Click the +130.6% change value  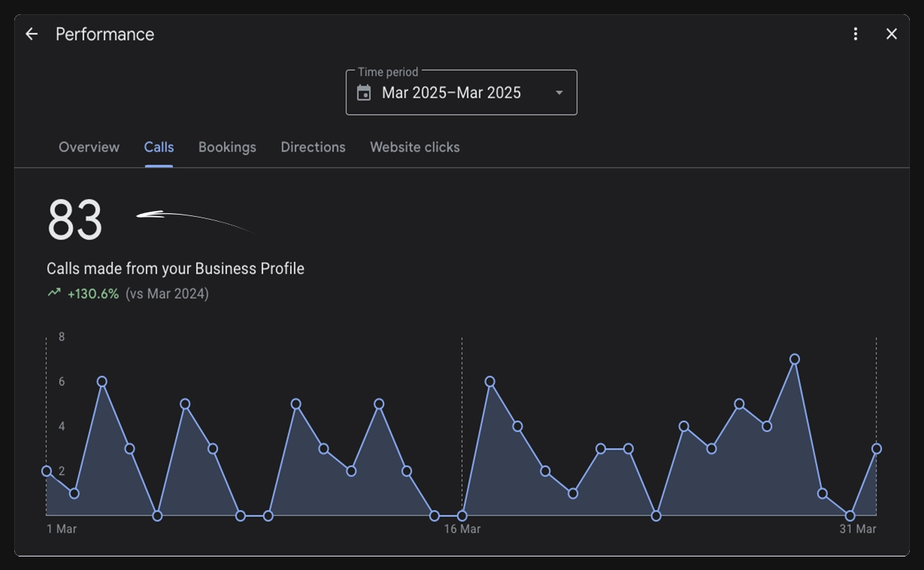tap(93, 294)
